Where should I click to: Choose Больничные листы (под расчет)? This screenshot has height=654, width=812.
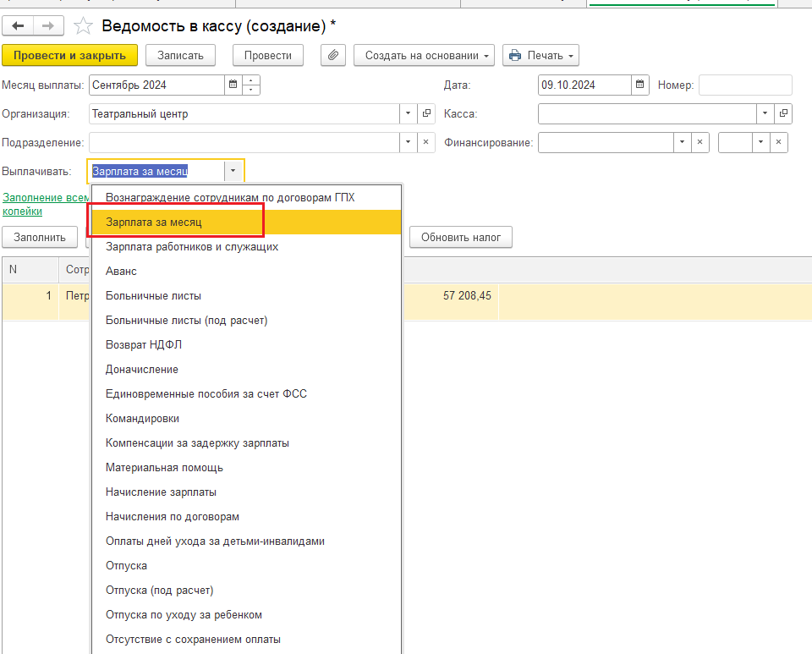coord(246,320)
